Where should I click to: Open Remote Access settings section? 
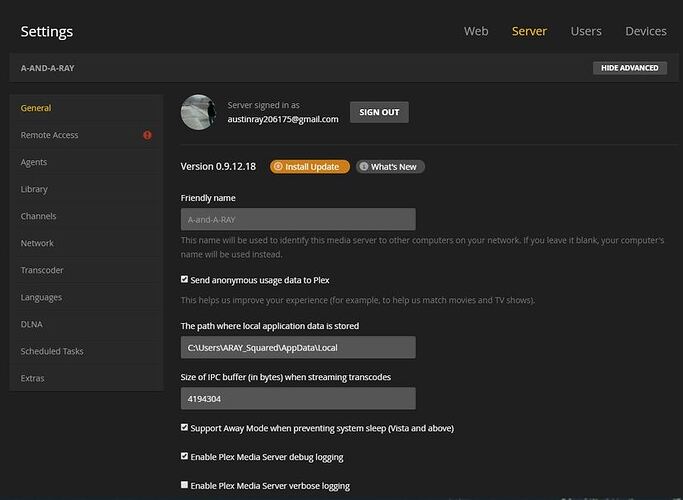(x=86, y=135)
